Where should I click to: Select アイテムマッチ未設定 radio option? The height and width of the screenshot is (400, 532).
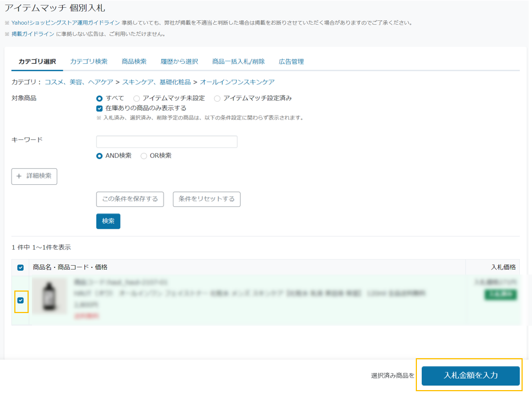tap(137, 98)
